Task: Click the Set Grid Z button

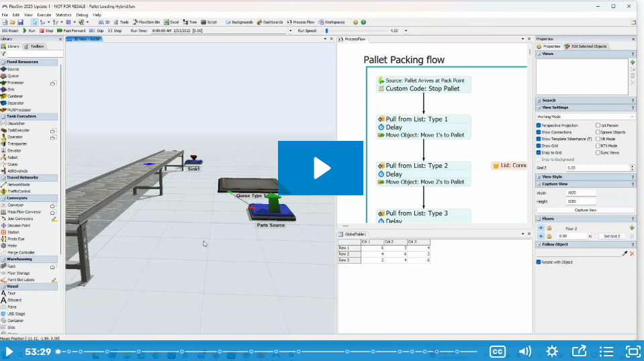Action: tap(610, 236)
